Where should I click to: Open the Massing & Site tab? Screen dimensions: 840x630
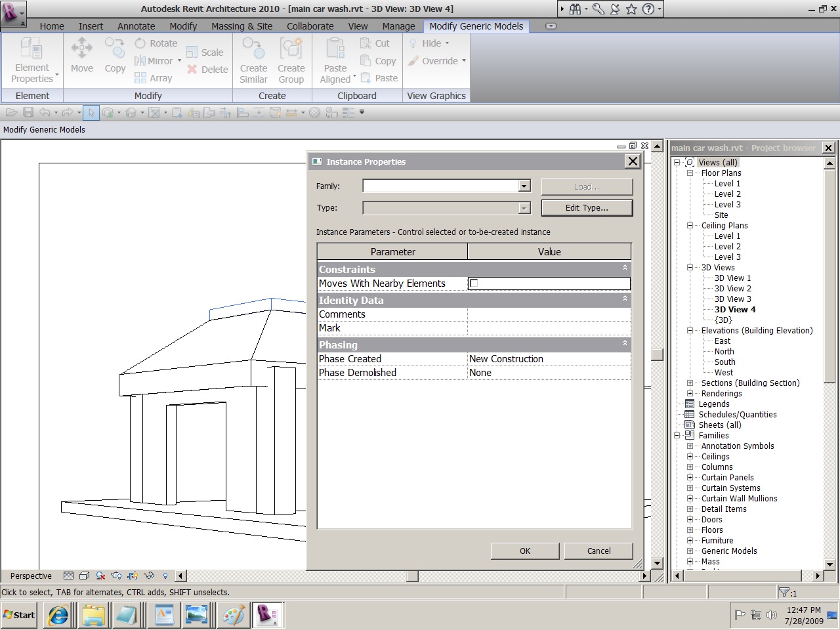coord(241,26)
